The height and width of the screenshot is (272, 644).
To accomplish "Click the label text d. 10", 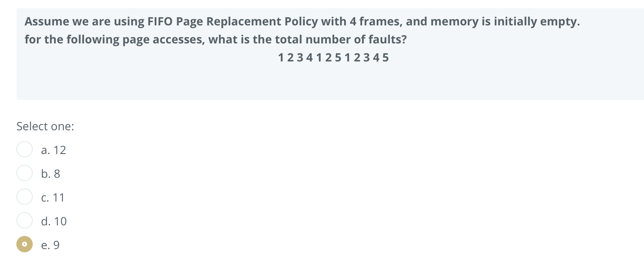I will (x=54, y=221).
